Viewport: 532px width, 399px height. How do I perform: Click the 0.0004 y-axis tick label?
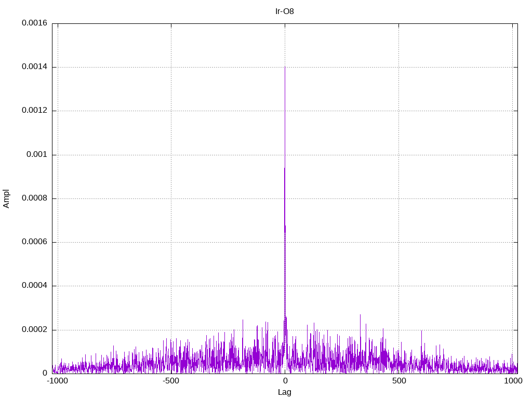[x=35, y=286]
